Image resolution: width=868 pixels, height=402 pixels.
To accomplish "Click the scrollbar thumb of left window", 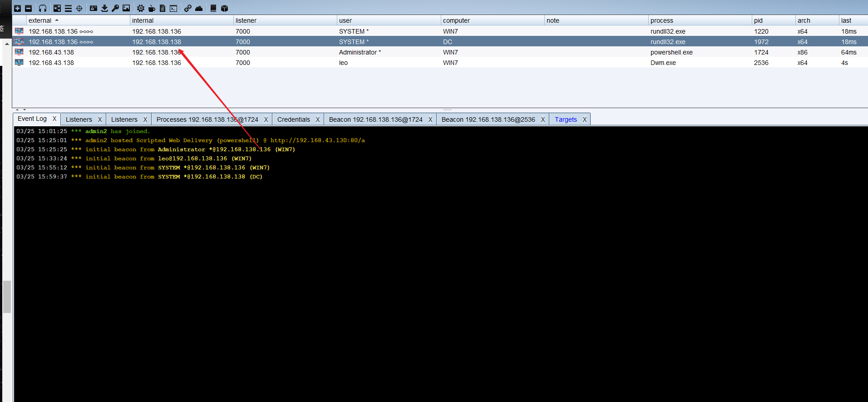I will (7, 297).
